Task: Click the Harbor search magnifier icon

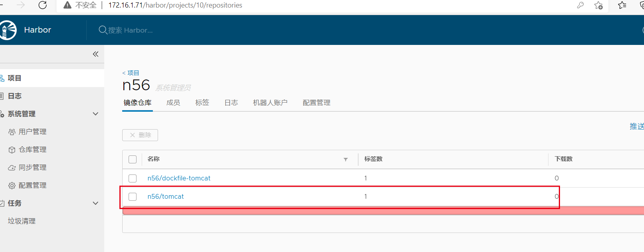Action: (x=103, y=30)
